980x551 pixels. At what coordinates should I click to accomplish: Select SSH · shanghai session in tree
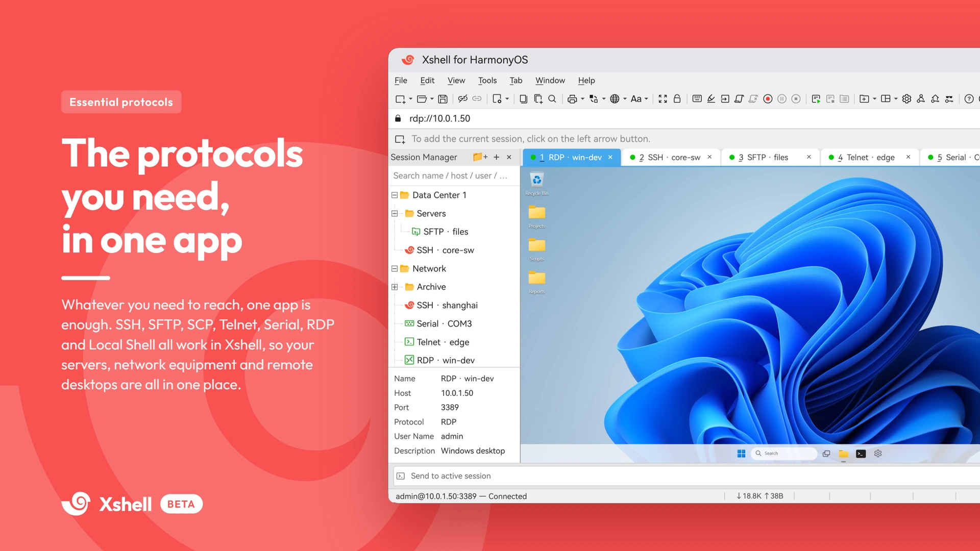pos(441,305)
